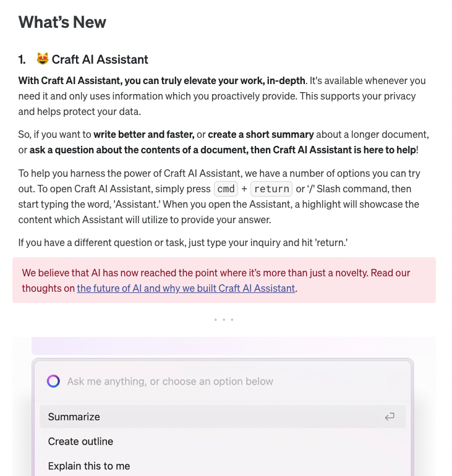Click the What's New page title
Screen dimensions: 452x476
pos(62,22)
